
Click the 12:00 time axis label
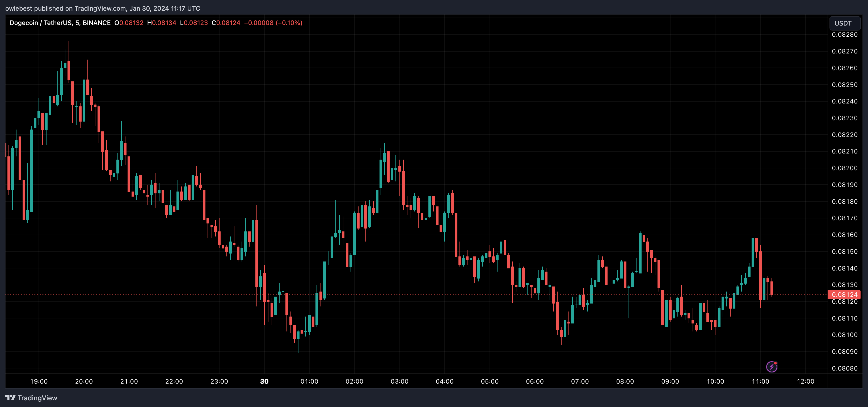[x=805, y=381]
